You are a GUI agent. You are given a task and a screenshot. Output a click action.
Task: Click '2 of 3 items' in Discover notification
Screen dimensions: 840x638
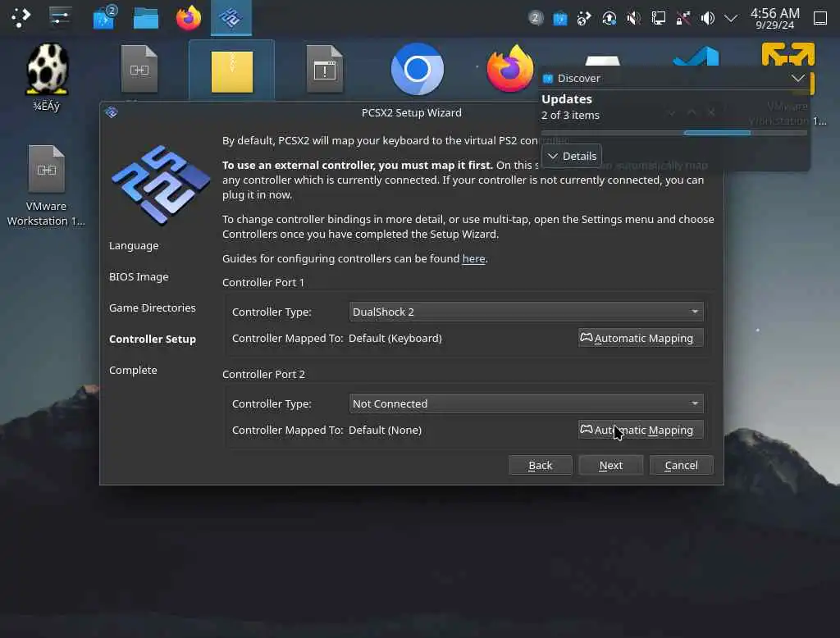click(x=570, y=115)
